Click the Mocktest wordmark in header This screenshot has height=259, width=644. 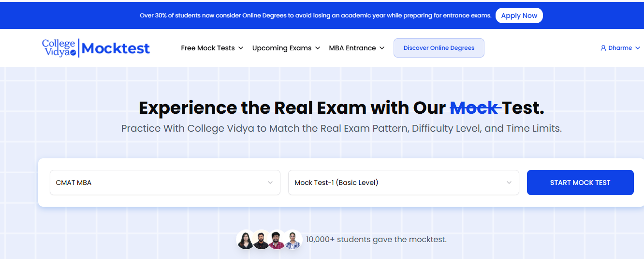coord(116,48)
